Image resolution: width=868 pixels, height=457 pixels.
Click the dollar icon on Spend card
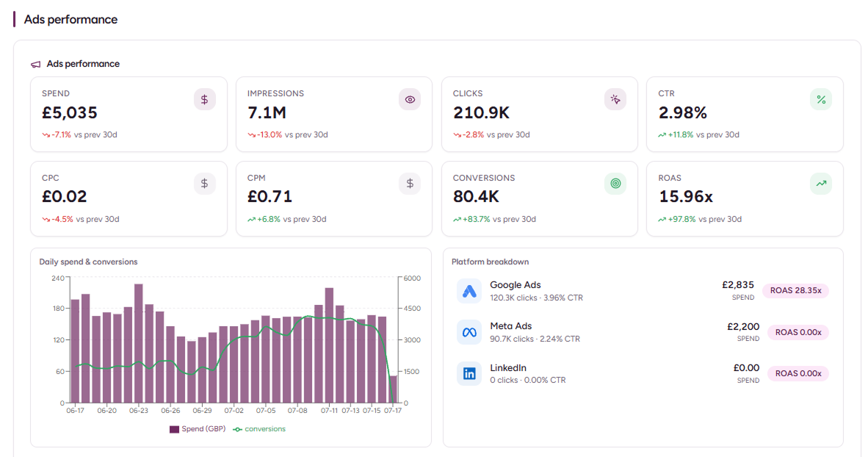point(204,100)
